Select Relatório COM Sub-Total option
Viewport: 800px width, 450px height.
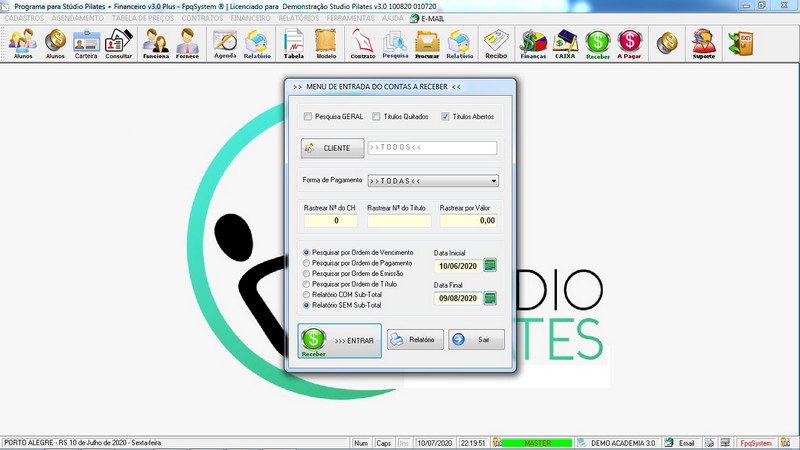[x=306, y=295]
